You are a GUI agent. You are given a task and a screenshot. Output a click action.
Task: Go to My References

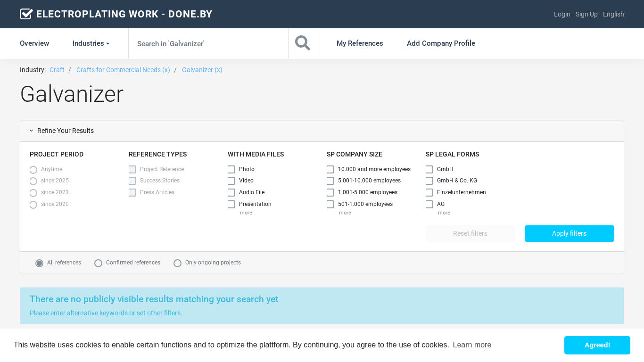pyautogui.click(x=360, y=43)
